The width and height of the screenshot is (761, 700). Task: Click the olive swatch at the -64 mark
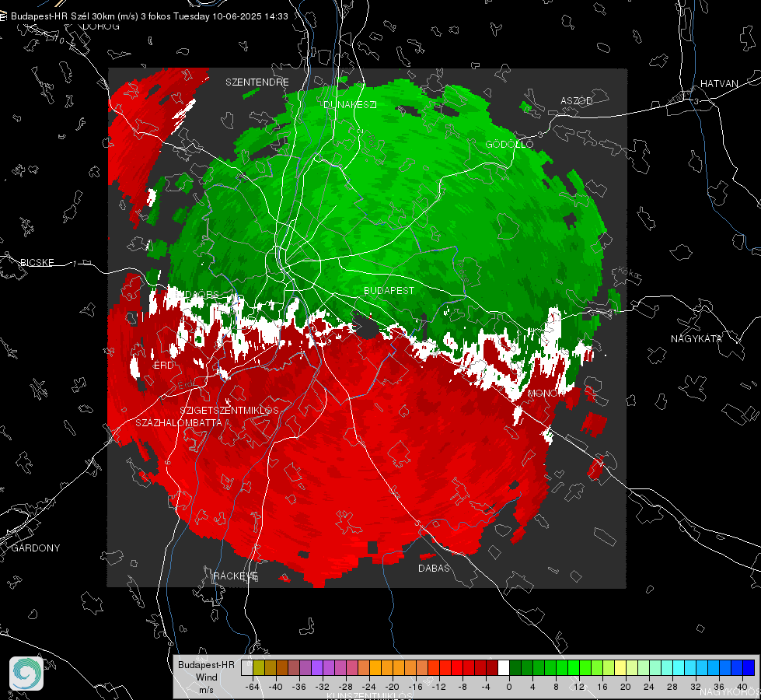259,667
